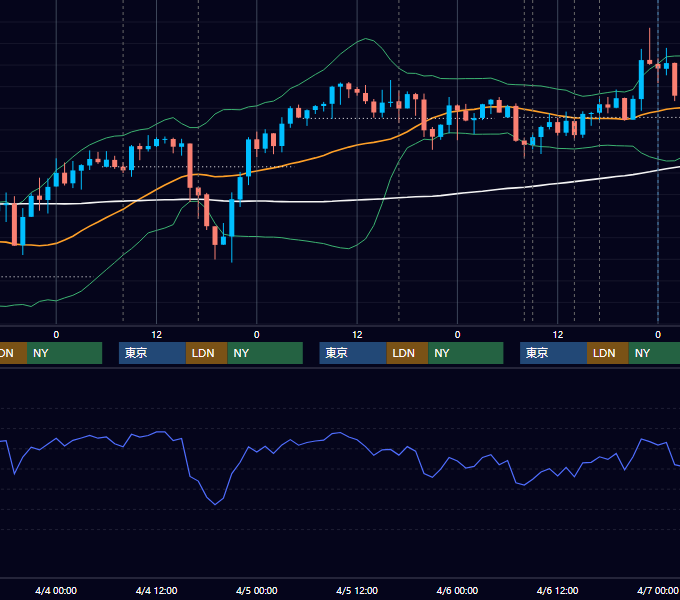Screen dimensions: 680x600
Task: Click the 4/7 00:00 date label
Action: tap(657, 590)
